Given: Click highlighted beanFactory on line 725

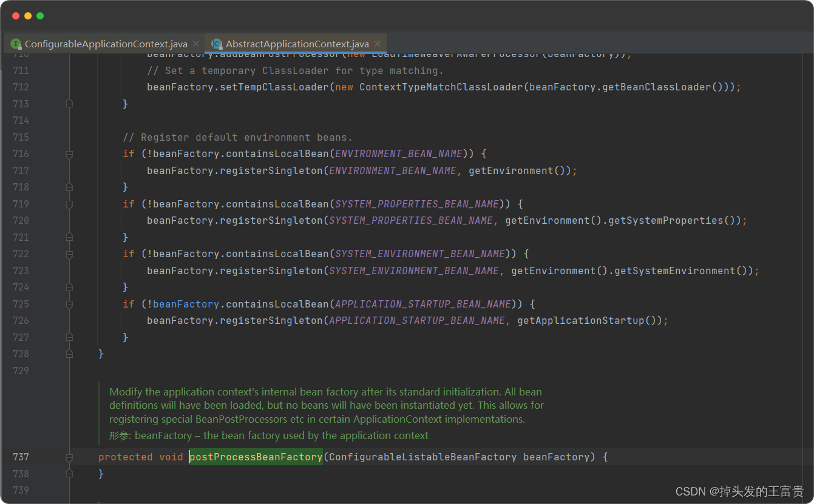Looking at the screenshot, I should pos(186,304).
